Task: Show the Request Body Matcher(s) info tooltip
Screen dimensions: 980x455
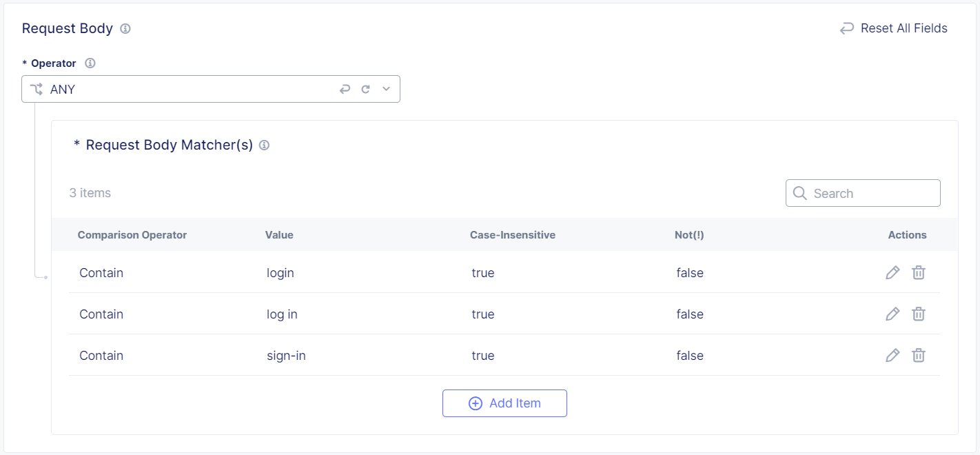Action: click(x=264, y=145)
